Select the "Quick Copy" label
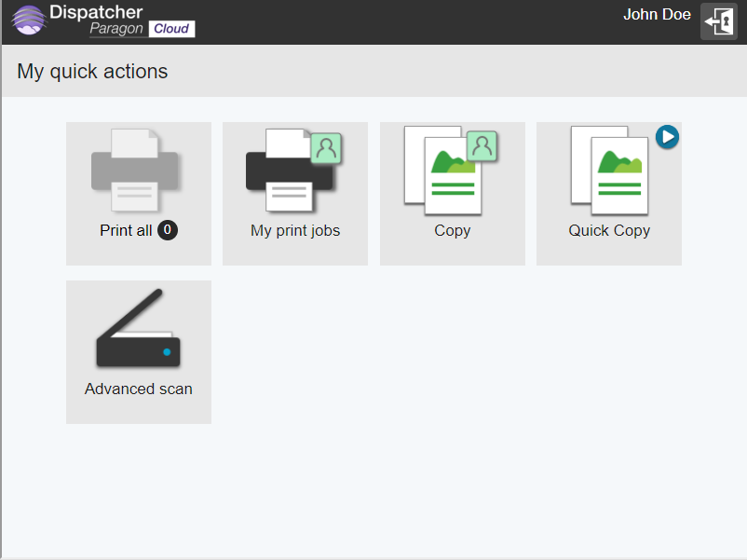This screenshot has width=747, height=560. click(609, 230)
